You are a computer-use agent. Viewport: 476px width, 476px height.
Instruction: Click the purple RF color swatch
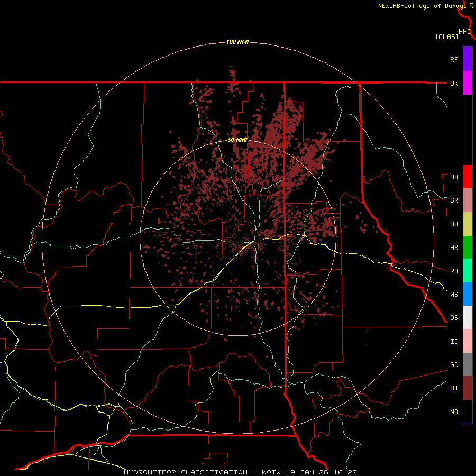[467, 59]
